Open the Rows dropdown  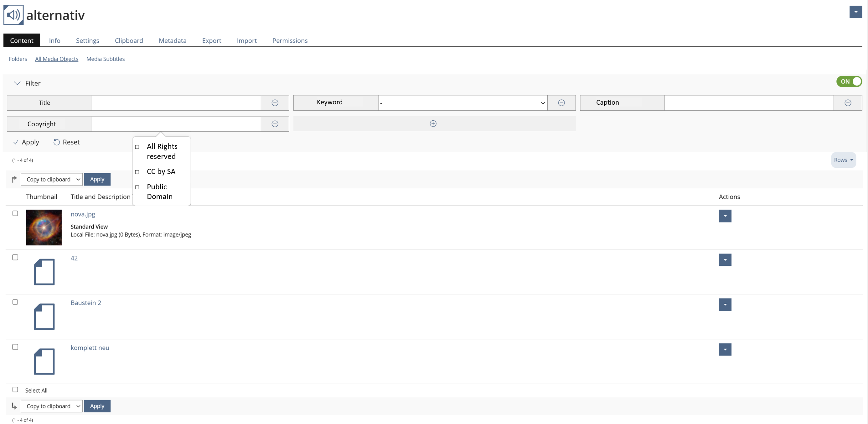click(x=843, y=160)
